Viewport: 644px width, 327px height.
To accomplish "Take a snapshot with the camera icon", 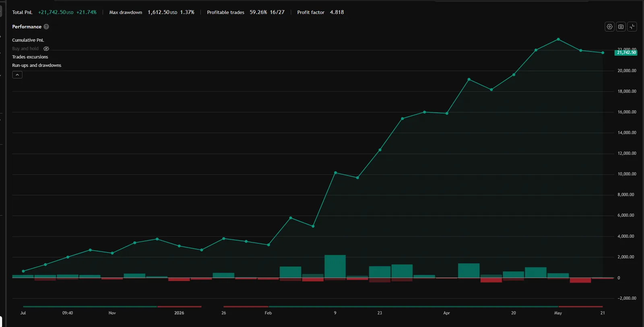I will coord(621,27).
